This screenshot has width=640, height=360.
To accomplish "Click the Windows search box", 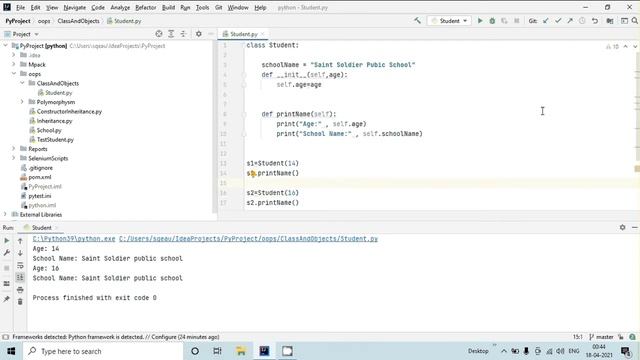I will [103, 351].
